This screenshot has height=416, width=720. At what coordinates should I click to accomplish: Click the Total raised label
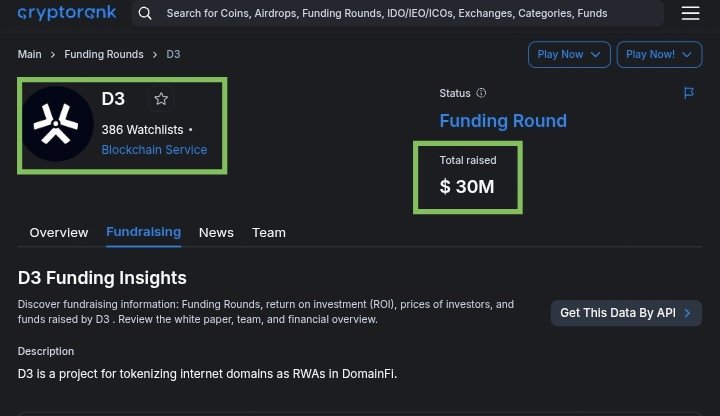[468, 160]
